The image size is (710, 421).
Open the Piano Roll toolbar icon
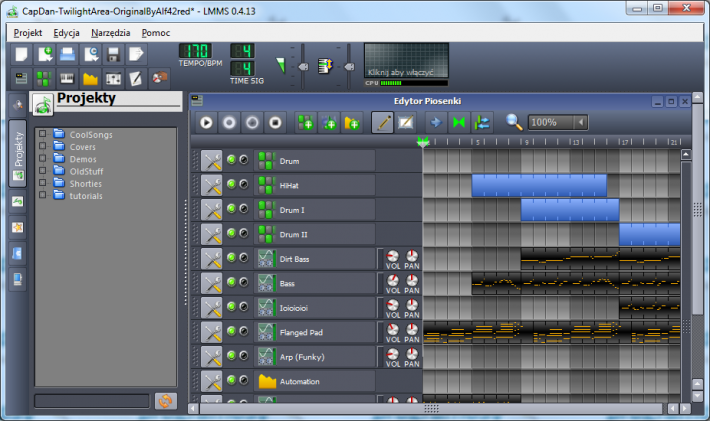67,79
